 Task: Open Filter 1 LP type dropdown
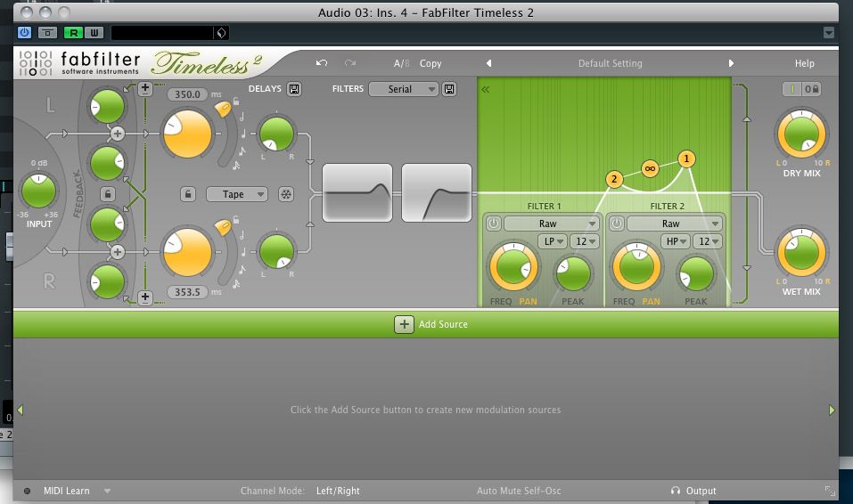click(x=553, y=241)
